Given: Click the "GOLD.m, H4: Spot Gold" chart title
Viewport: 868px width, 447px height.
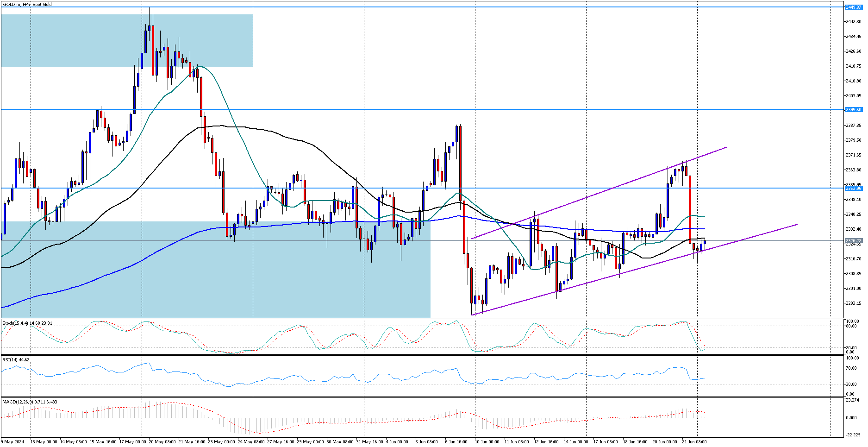Looking at the screenshot, I should coord(27,5).
